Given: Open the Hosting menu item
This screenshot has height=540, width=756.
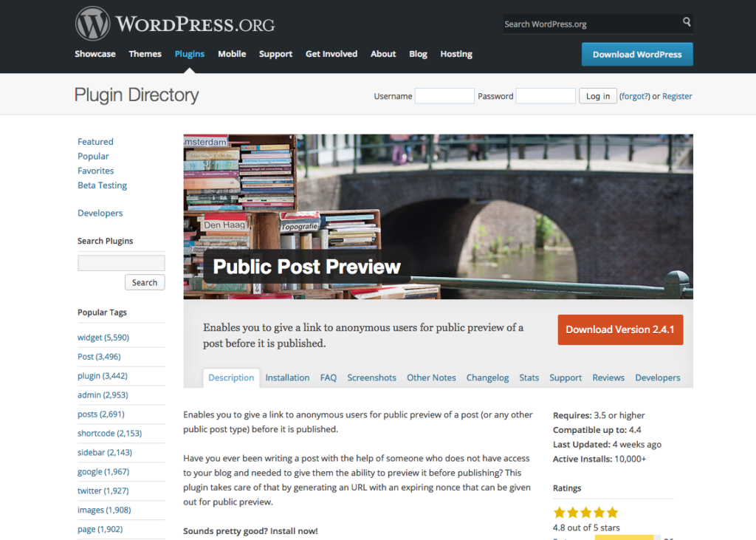Looking at the screenshot, I should pyautogui.click(x=456, y=54).
